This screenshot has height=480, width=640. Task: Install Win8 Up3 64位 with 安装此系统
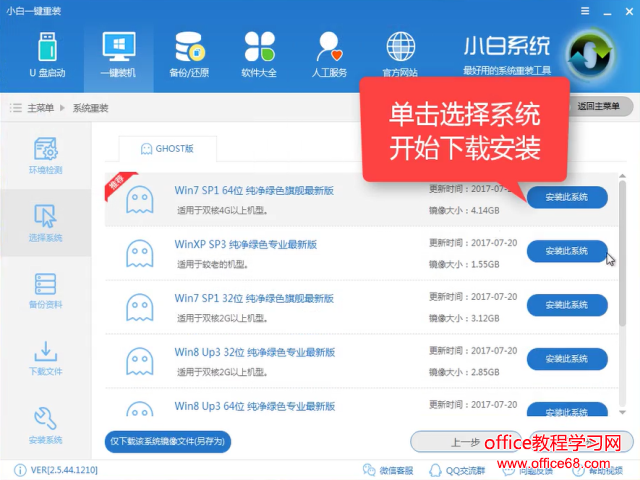click(x=567, y=409)
